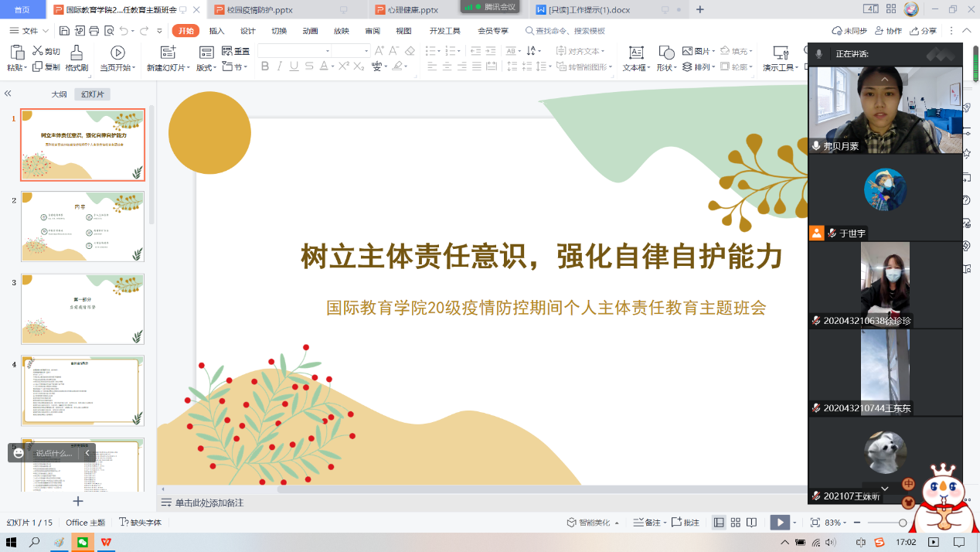This screenshot has height=552, width=980.
Task: Select slide 3 thumbnail 第一部分
Action: click(x=83, y=308)
